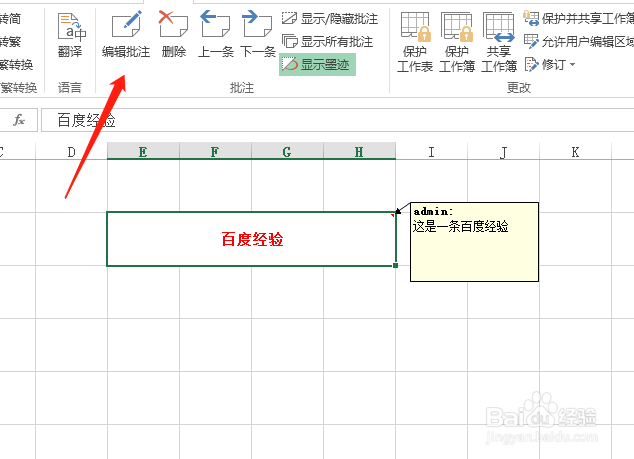Select column D header
The height and width of the screenshot is (459, 634).
(72, 152)
